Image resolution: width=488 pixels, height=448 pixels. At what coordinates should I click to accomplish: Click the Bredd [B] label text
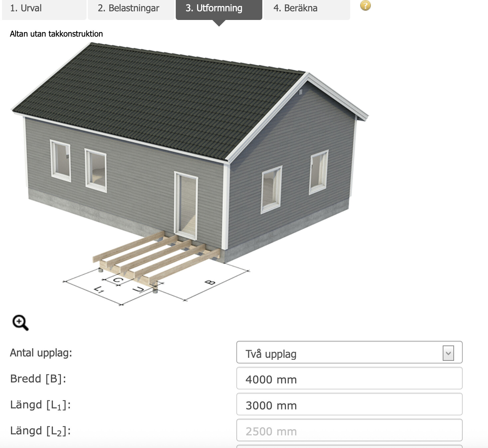[x=38, y=379]
